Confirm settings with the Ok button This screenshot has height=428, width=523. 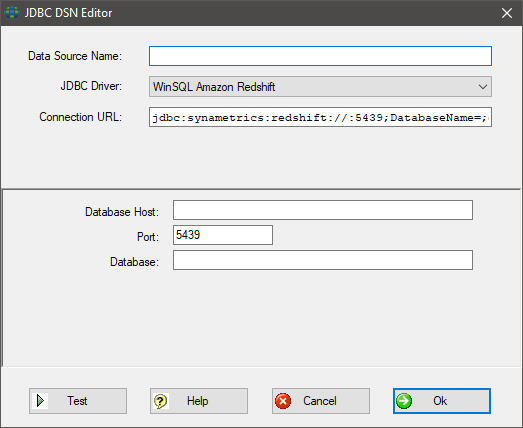(x=442, y=401)
